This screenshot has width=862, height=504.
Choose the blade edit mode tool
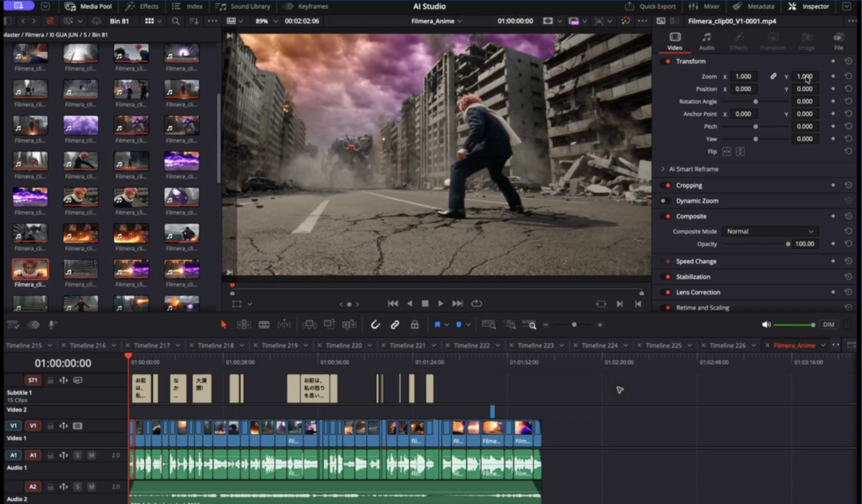tap(264, 324)
